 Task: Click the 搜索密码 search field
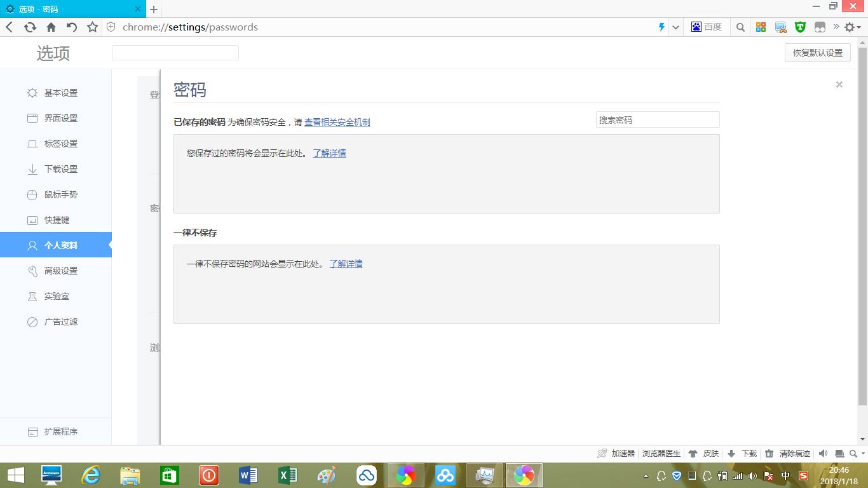click(658, 119)
